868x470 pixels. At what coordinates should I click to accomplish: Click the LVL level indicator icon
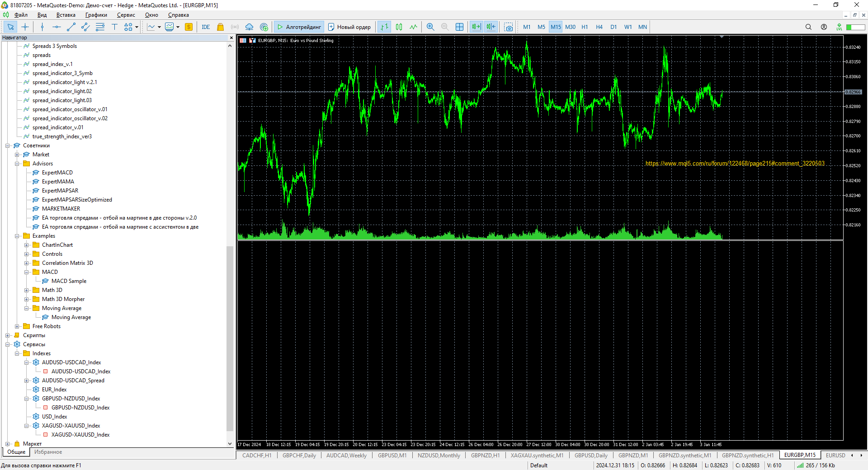tap(839, 27)
